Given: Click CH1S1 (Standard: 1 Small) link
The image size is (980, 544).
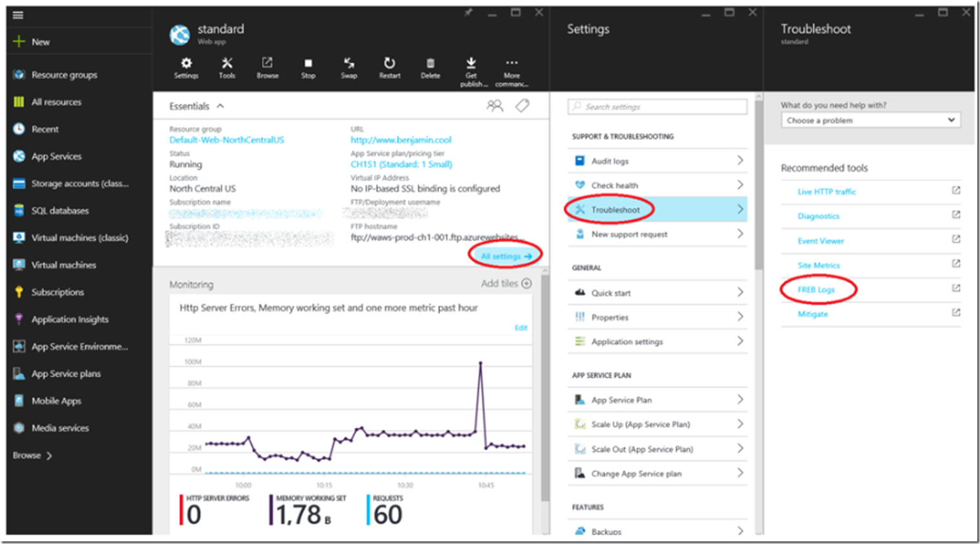Looking at the screenshot, I should coord(401,164).
